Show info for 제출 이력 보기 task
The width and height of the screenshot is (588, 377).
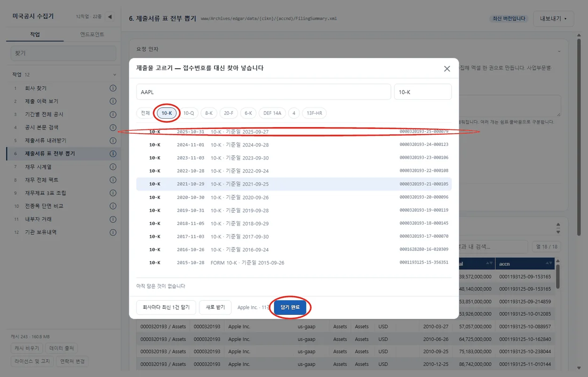coord(113,101)
